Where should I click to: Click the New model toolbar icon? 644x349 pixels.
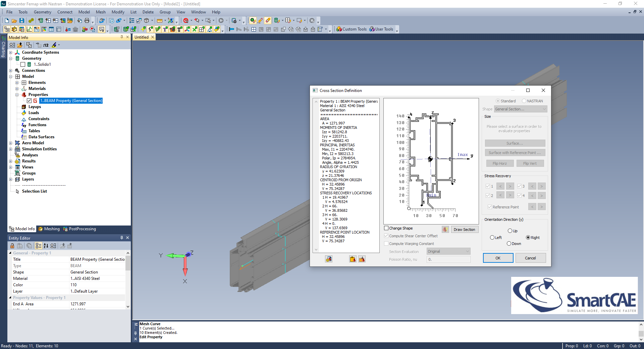pyautogui.click(x=7, y=20)
